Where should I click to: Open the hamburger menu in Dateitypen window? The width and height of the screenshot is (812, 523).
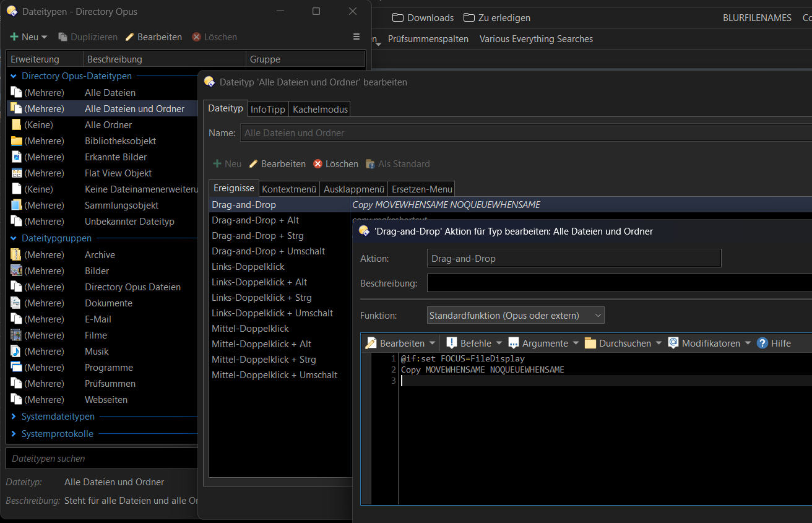tap(356, 37)
